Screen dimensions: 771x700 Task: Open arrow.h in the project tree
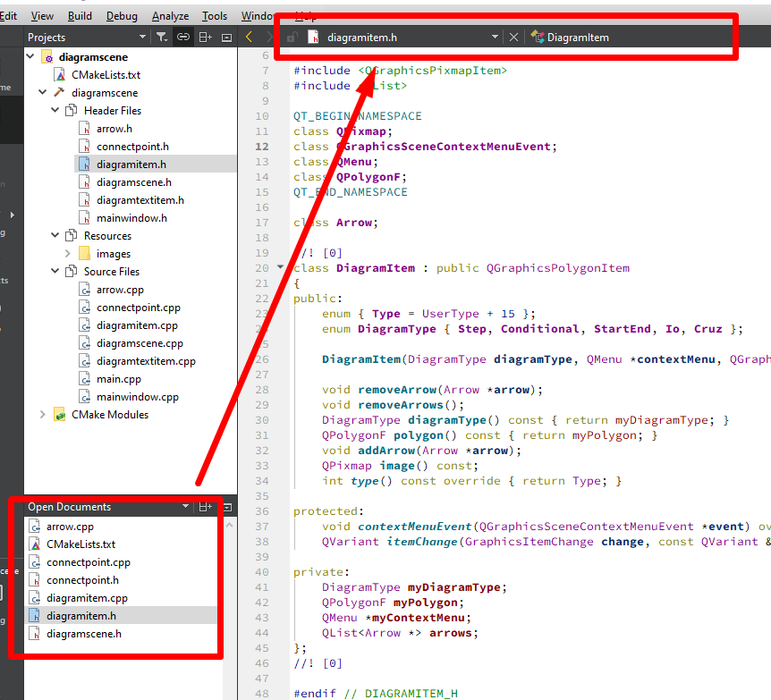(114, 129)
